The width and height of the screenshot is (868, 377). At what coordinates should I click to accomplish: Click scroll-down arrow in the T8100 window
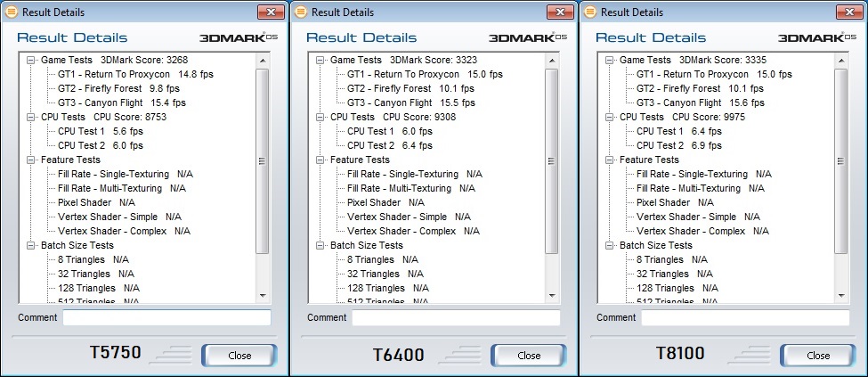841,296
